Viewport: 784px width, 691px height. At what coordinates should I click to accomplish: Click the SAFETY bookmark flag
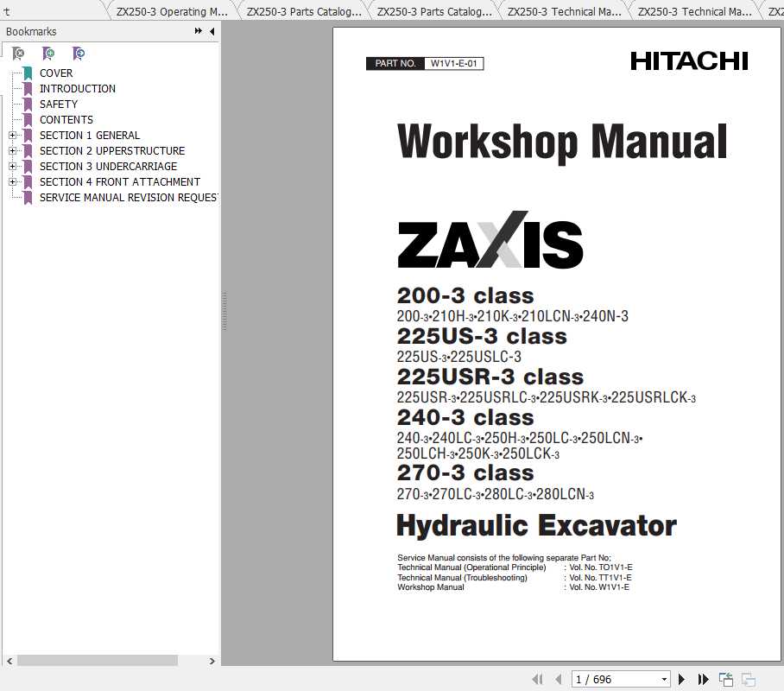pos(27,104)
